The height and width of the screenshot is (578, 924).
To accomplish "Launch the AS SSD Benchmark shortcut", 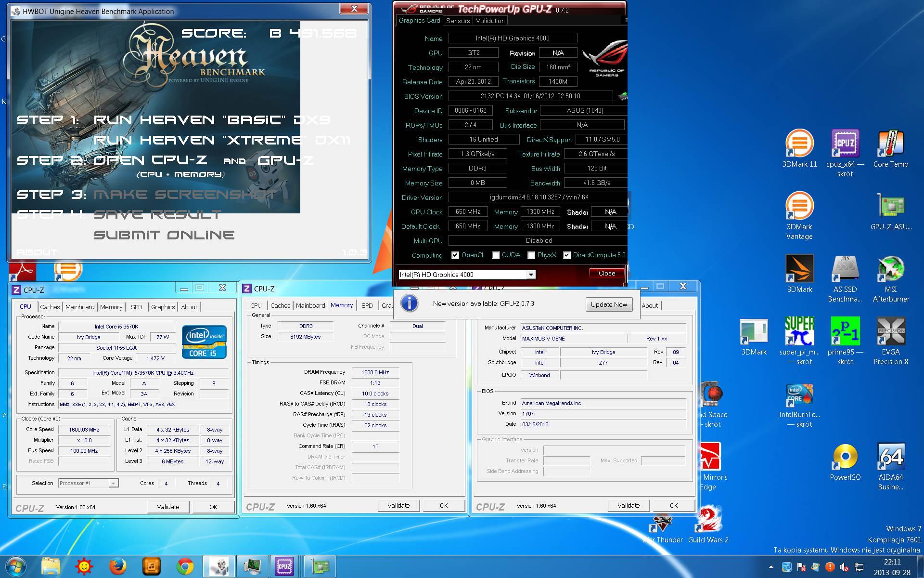I will [x=845, y=278].
